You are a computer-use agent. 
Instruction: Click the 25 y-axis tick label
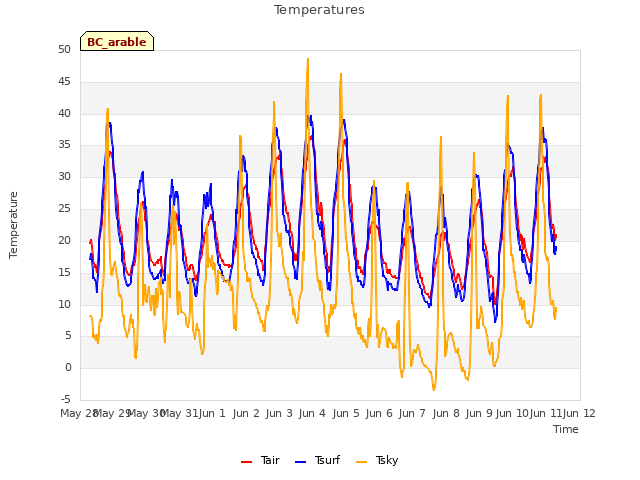[64, 209]
